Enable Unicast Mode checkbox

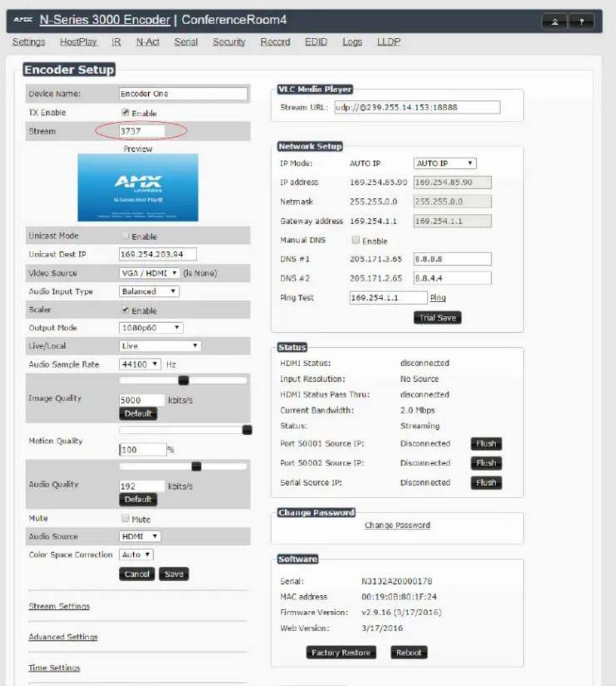125,236
